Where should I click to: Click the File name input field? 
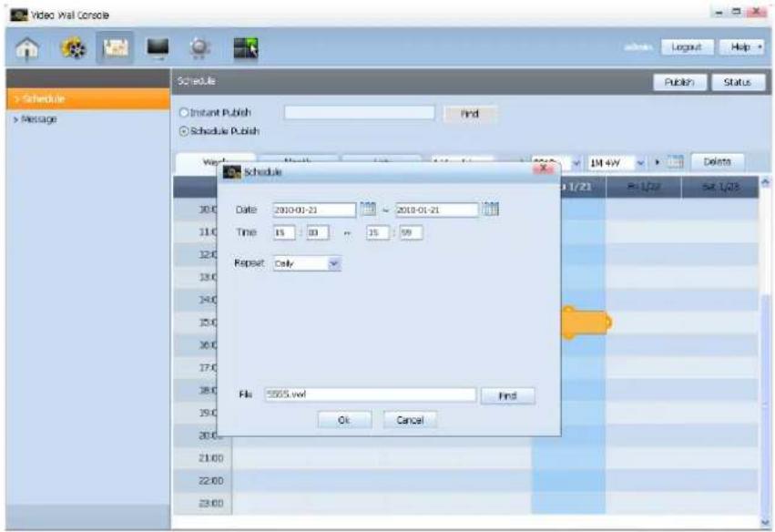click(371, 394)
